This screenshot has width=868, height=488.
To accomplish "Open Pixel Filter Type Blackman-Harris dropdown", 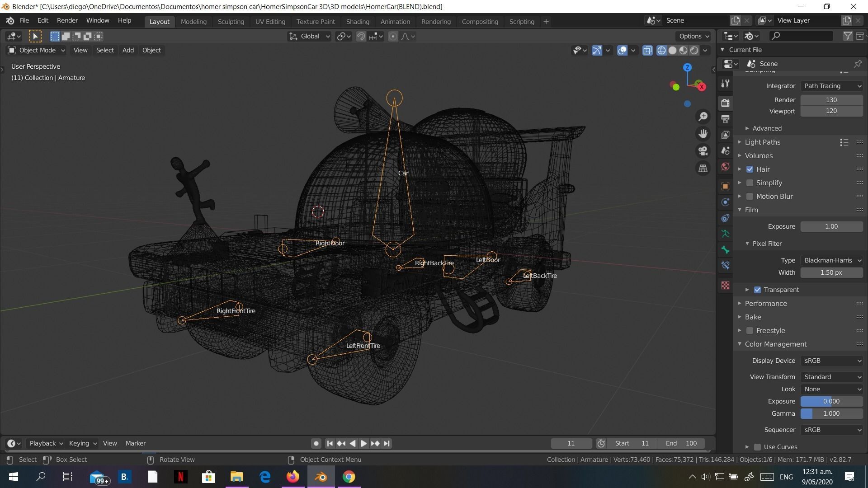I will 831,260.
